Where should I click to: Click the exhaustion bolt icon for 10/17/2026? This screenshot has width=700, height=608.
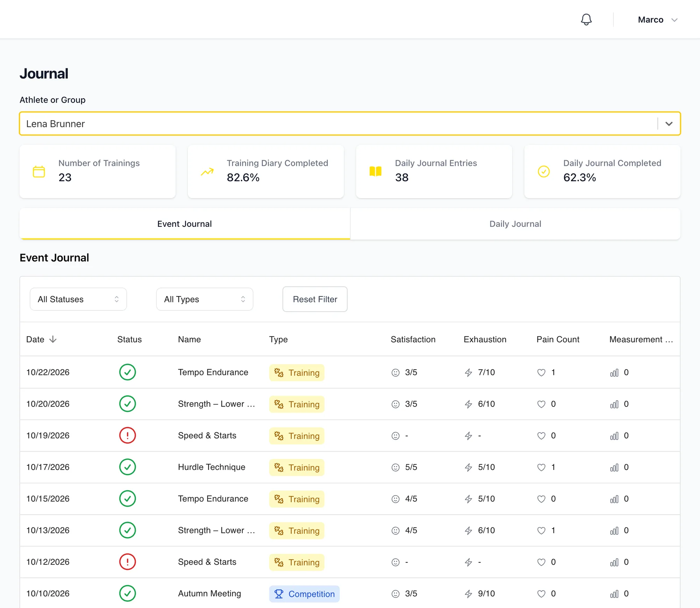[x=469, y=467]
